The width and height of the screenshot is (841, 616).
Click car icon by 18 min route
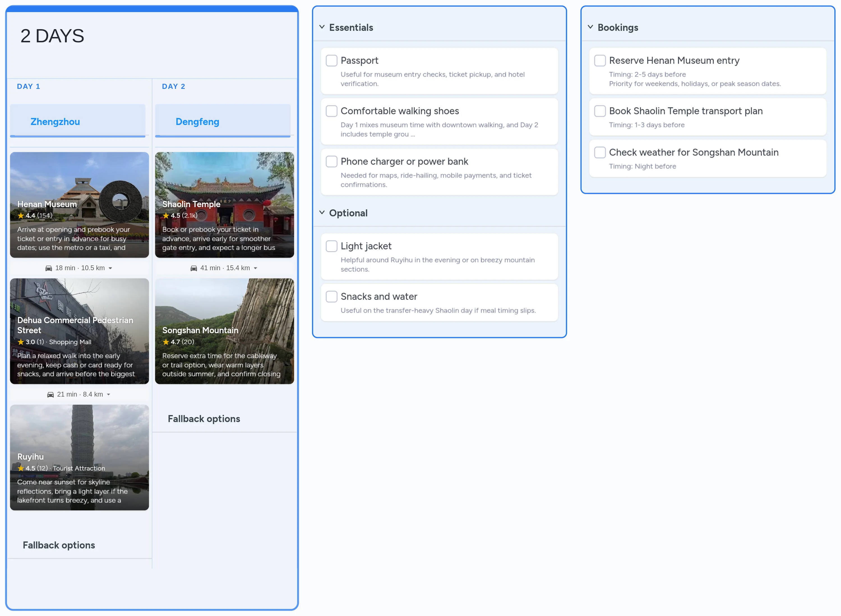48,268
